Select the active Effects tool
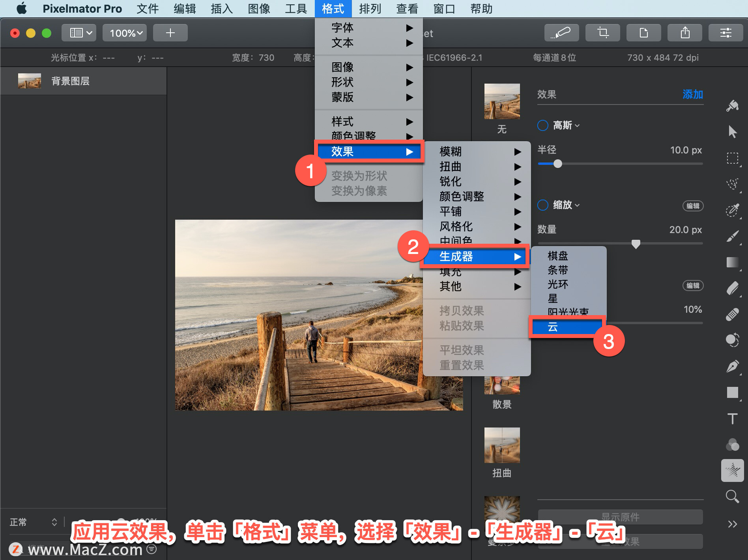Image resolution: width=748 pixels, height=560 pixels. point(733,470)
